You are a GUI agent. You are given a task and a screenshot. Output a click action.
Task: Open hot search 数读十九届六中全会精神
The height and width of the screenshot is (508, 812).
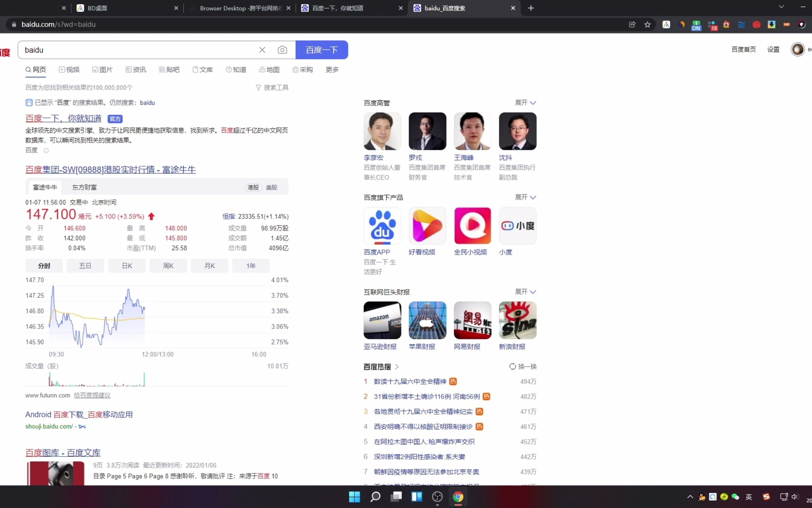[410, 381]
